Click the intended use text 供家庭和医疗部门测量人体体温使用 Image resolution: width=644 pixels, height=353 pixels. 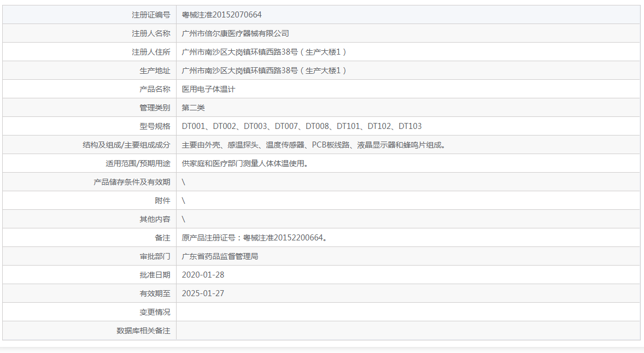[x=245, y=163]
